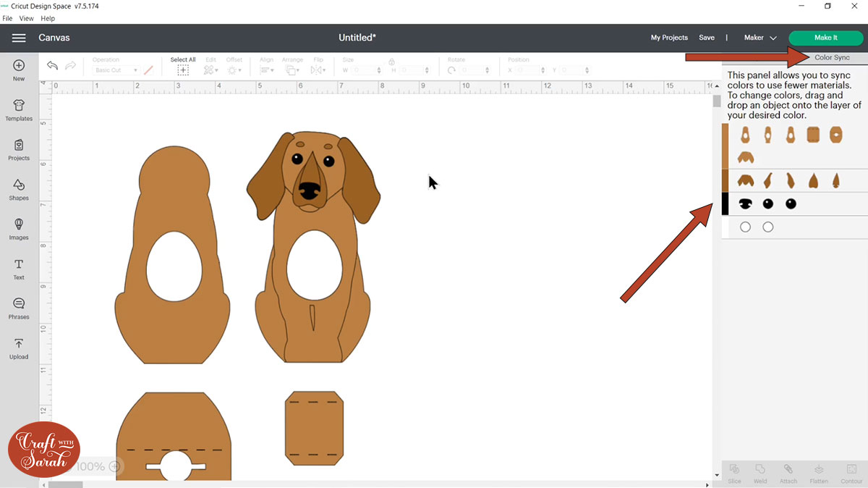Click the Undo arrow
This screenshot has height=488, width=868.
click(x=52, y=66)
